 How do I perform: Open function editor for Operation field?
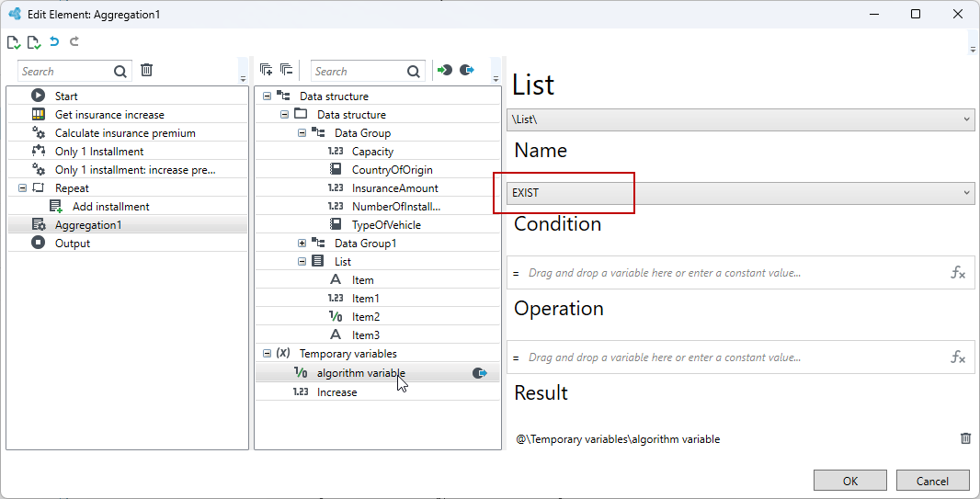coord(958,357)
